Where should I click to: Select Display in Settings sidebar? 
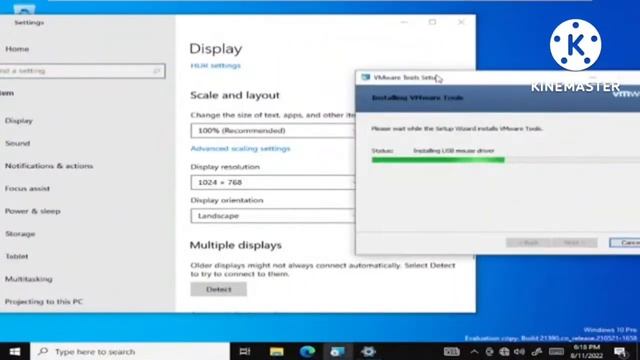coord(19,121)
